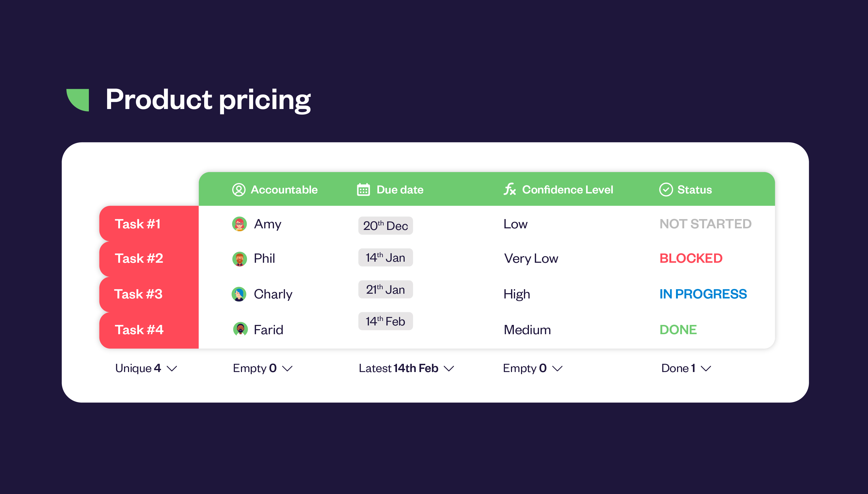This screenshot has width=868, height=494.
Task: Click the person icon beside Accountable header
Action: point(239,190)
